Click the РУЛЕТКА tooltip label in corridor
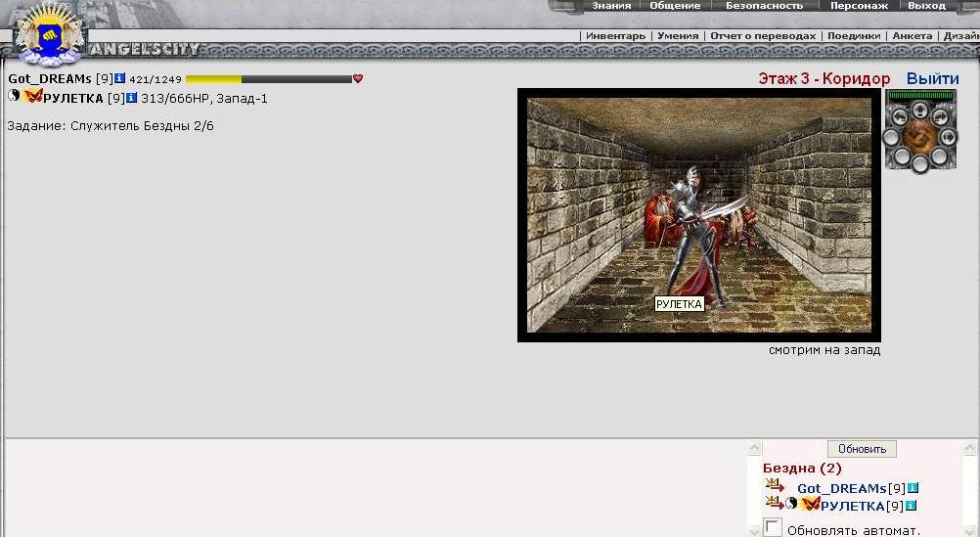 (x=680, y=304)
